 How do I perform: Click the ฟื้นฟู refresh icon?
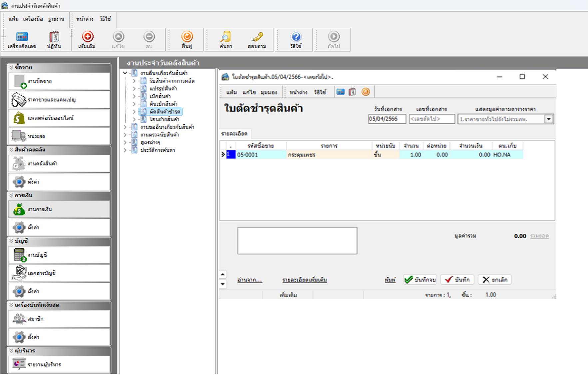click(x=187, y=40)
